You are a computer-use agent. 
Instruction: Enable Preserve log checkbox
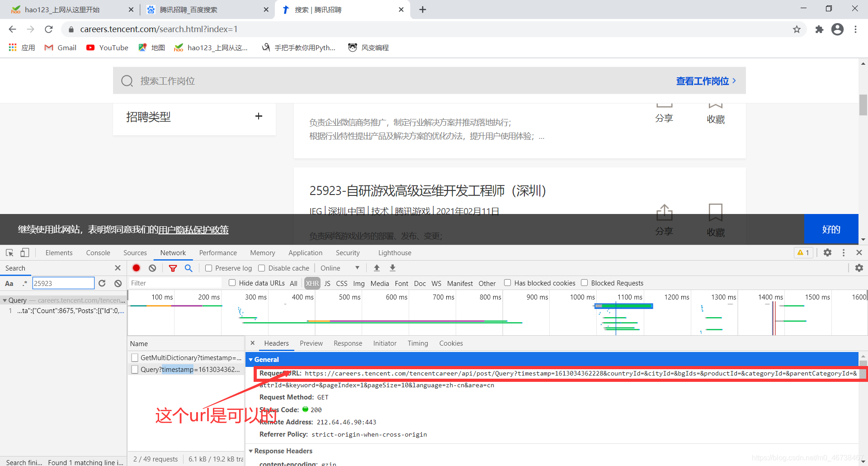tap(209, 268)
